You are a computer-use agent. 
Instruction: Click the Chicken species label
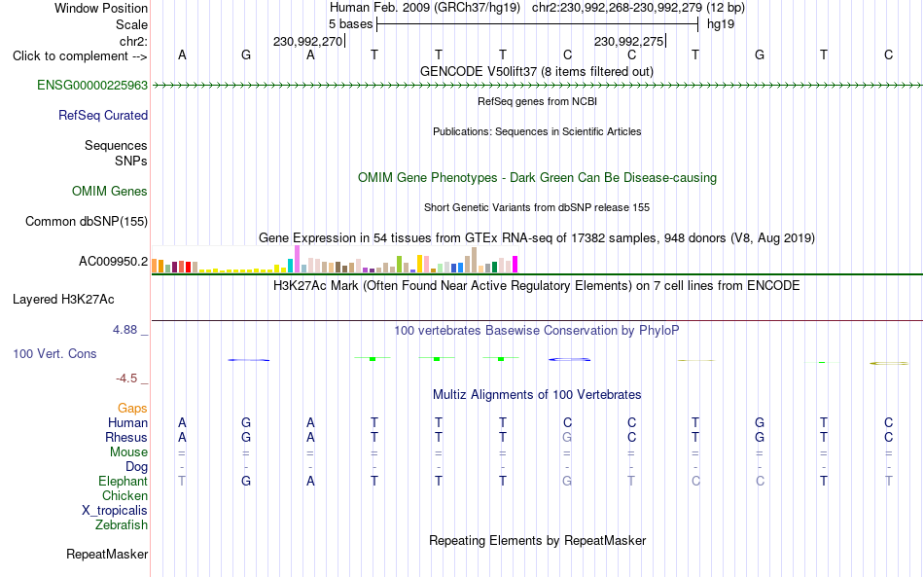124,495
